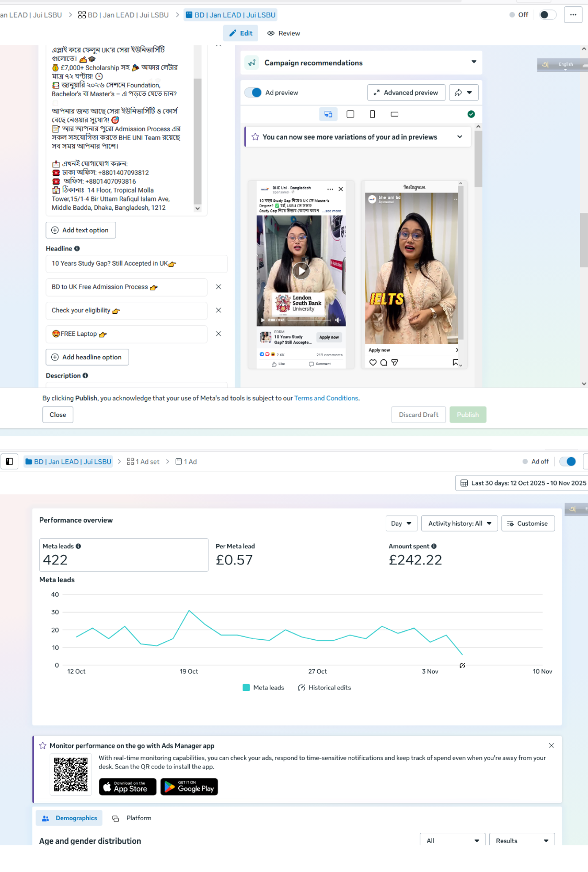Mute the Facebook preview video
This screenshot has width=588, height=872.
[x=338, y=320]
